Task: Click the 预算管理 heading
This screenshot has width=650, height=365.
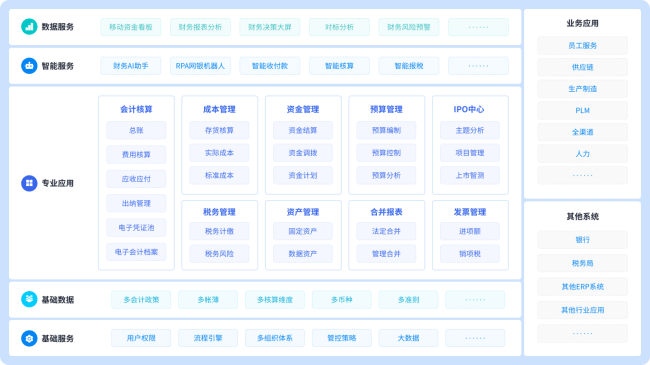Action: coord(386,110)
